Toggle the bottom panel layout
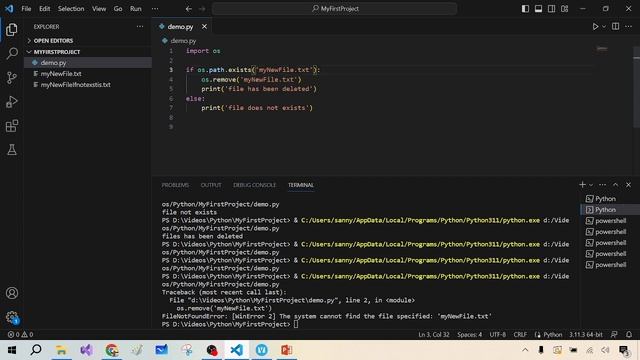 tap(538, 9)
